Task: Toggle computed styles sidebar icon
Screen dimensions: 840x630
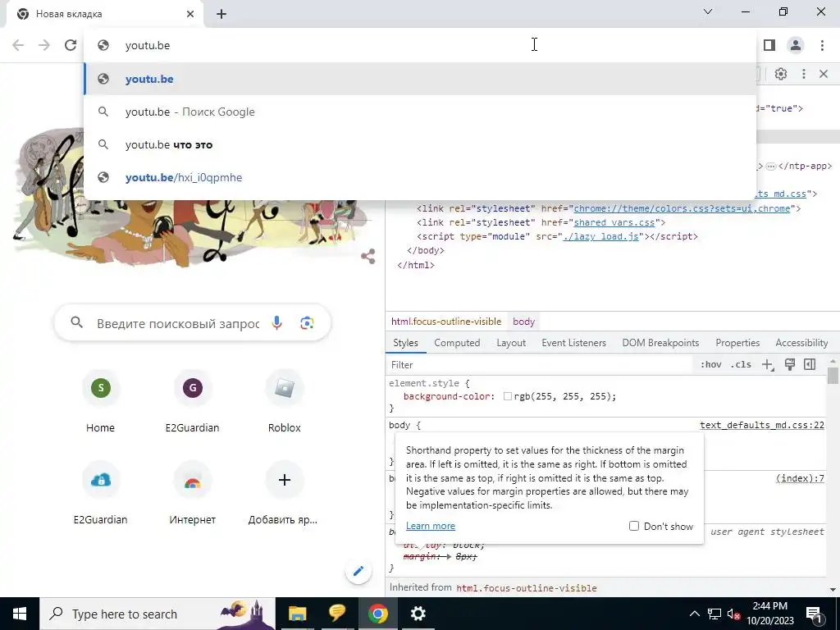Action: (x=810, y=365)
